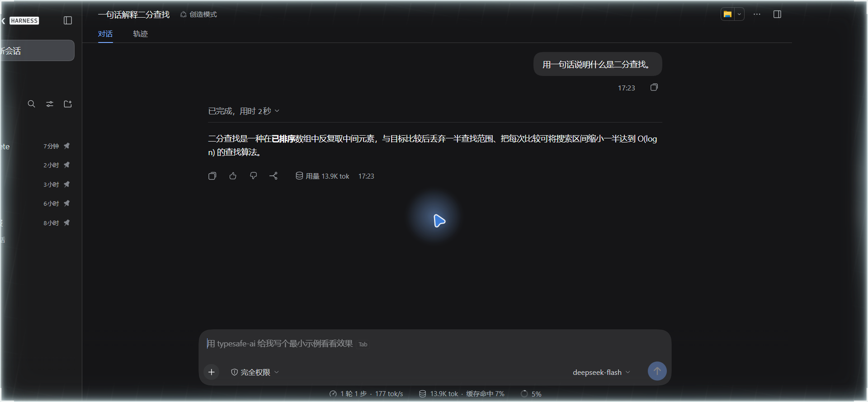Open the search icon in sidebar

point(31,104)
